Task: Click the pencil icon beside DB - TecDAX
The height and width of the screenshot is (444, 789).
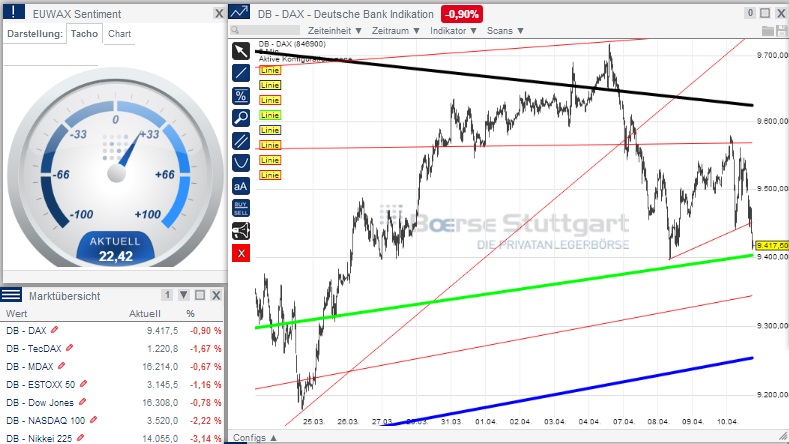Action: click(x=69, y=348)
